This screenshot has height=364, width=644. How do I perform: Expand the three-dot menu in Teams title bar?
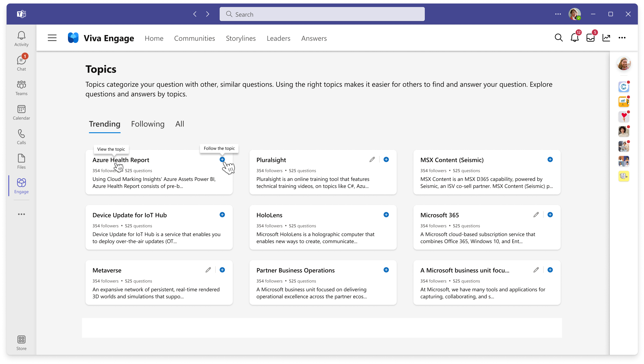558,14
